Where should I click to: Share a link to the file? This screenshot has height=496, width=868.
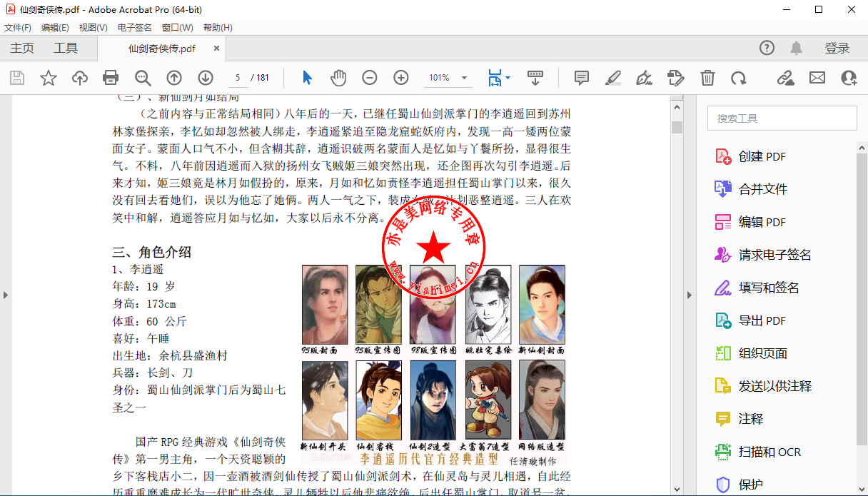786,78
